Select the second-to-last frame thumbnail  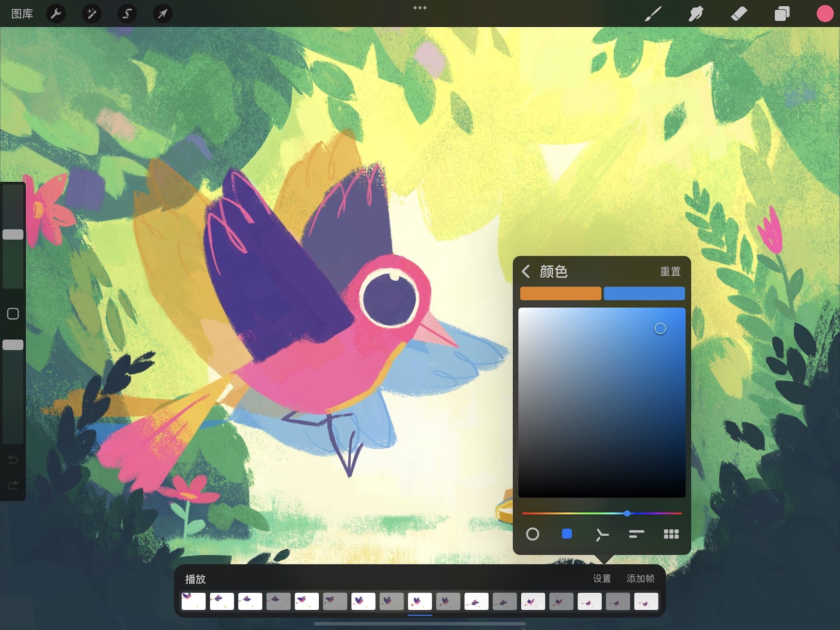pos(618,601)
